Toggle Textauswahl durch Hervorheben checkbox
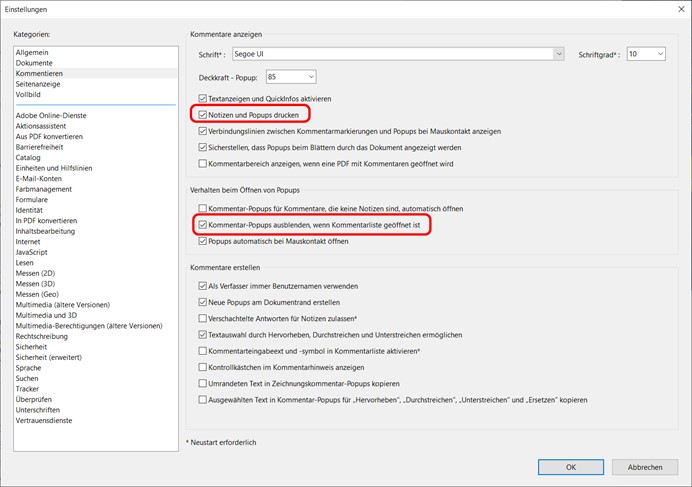This screenshot has height=487, width=692. tap(203, 335)
